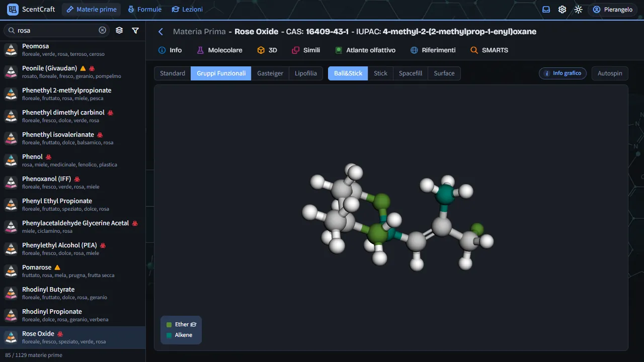Click the pyramid icon for Phenoxanol (IFF)

point(11,183)
